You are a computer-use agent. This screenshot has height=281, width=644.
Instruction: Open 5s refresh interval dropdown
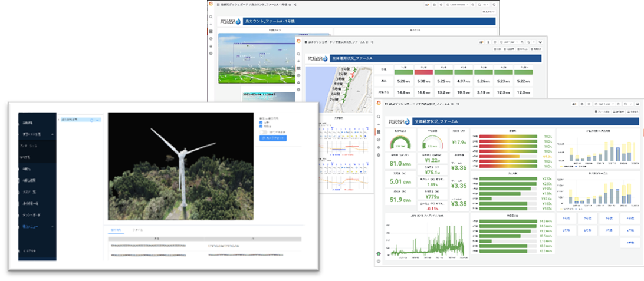487,4
